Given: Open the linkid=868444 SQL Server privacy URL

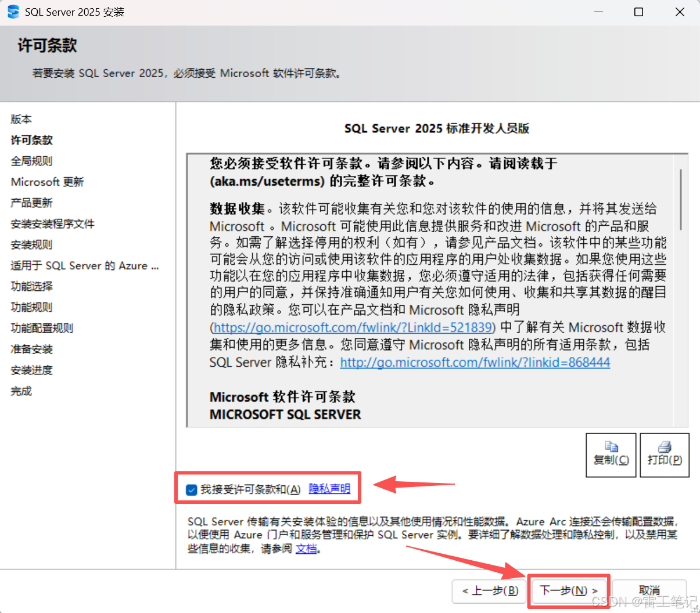Looking at the screenshot, I should pos(475,362).
